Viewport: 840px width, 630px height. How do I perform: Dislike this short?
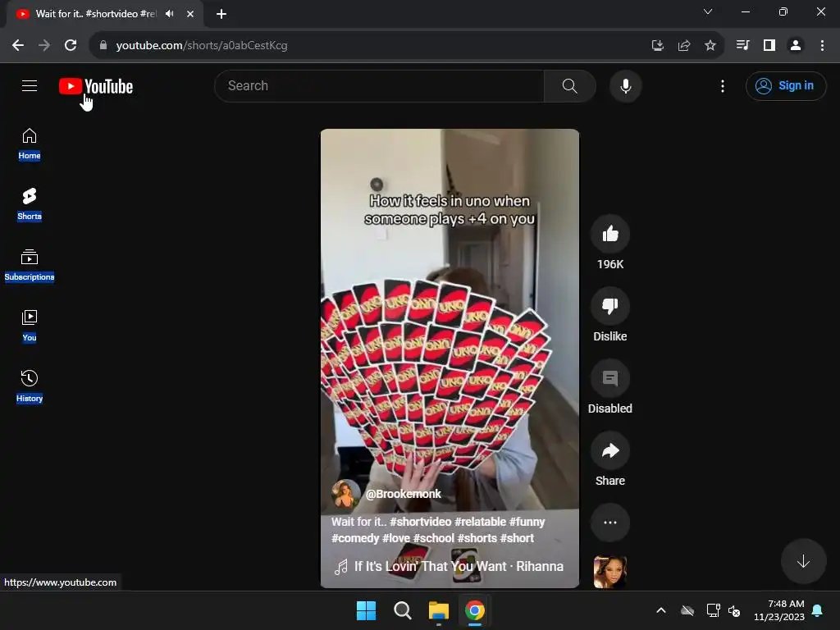(x=609, y=306)
